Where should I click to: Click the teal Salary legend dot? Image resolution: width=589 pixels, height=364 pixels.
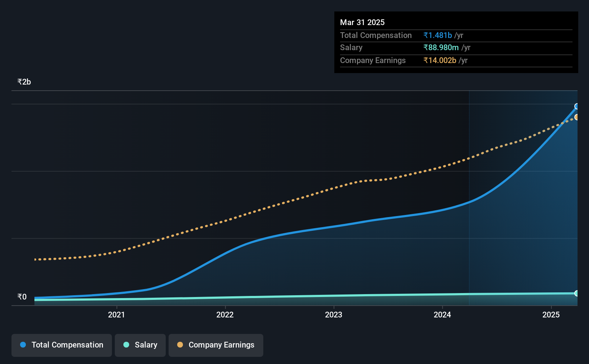pos(126,345)
